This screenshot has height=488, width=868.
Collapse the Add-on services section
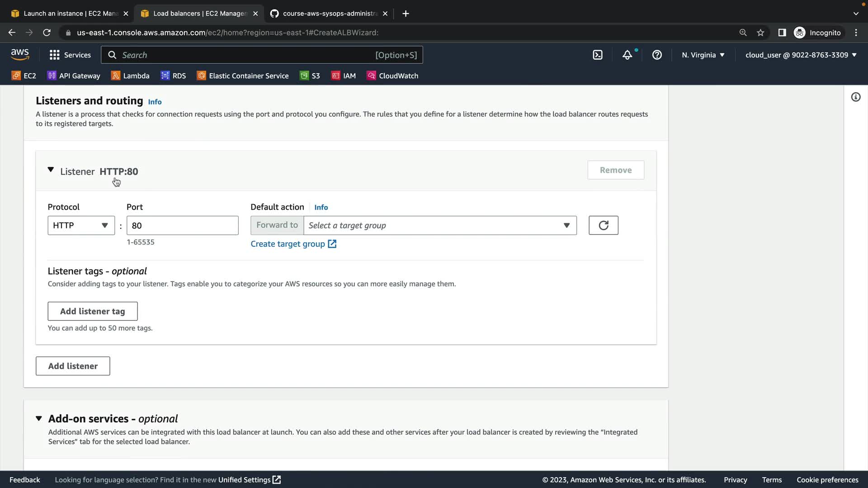tap(39, 419)
